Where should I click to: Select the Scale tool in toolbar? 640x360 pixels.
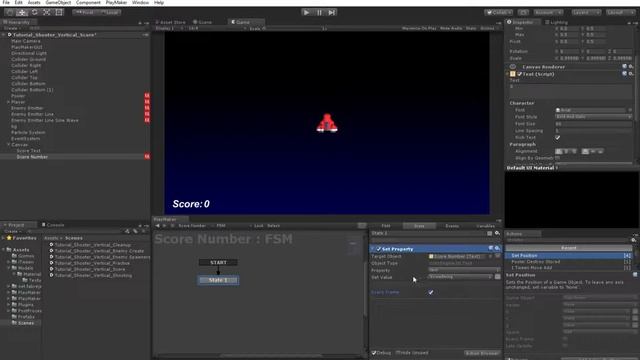(x=47, y=12)
